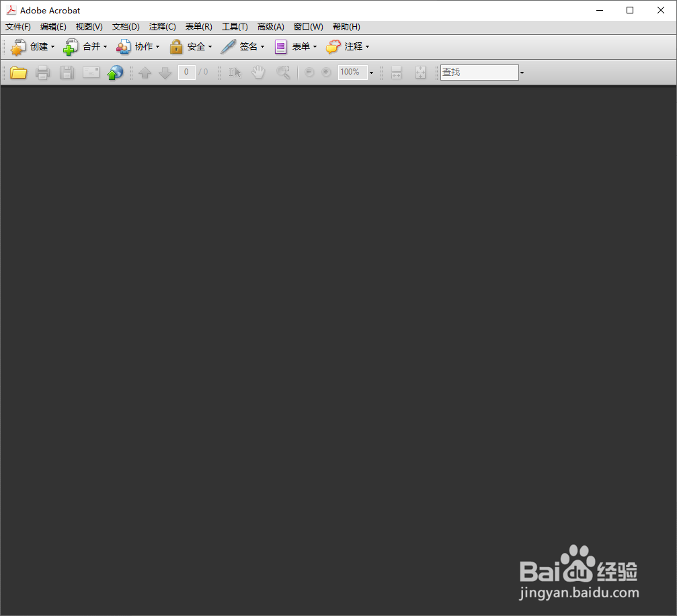The width and height of the screenshot is (677, 616).
Task: Expand the 签名 dropdown arrow
Action: pos(262,46)
